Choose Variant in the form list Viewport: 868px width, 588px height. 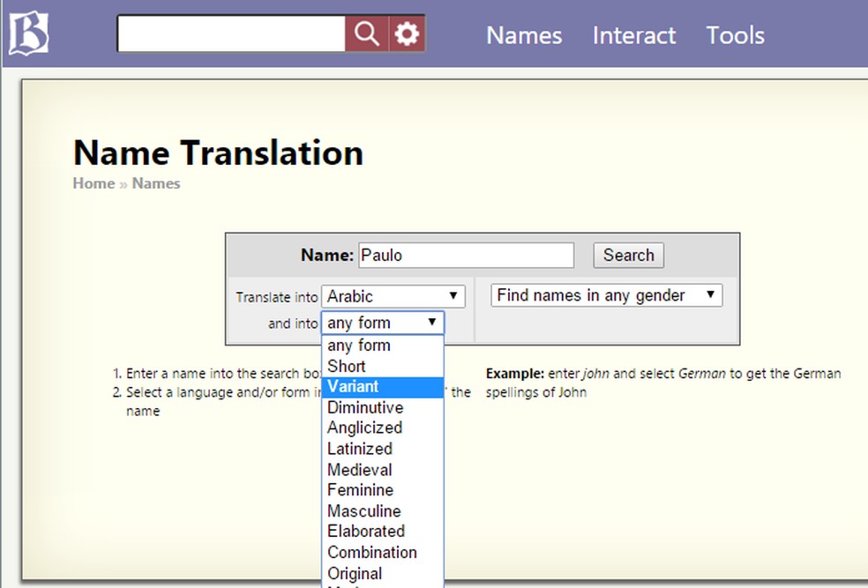click(x=353, y=387)
